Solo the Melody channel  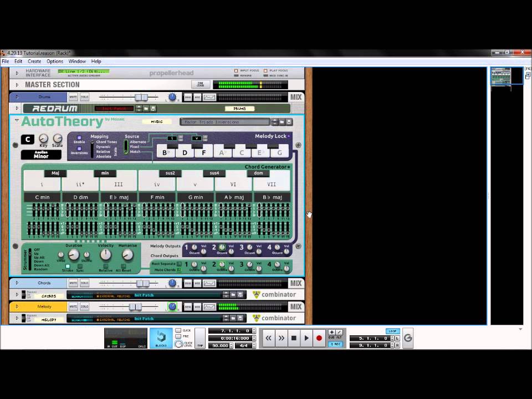click(84, 306)
